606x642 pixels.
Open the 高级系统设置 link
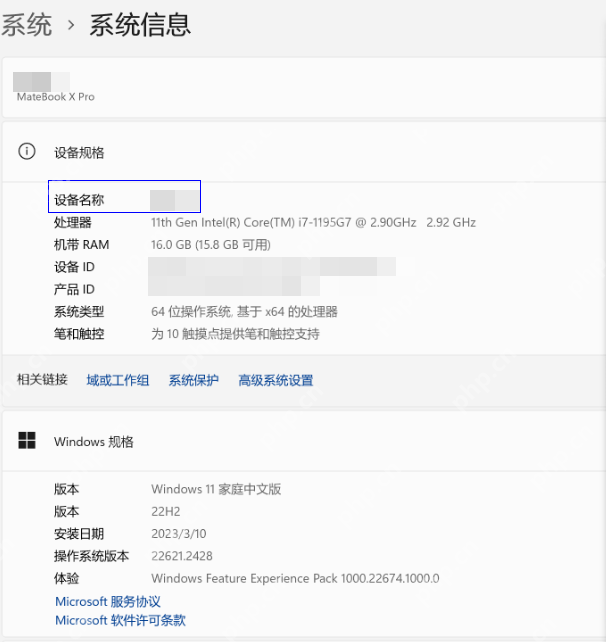[x=276, y=380]
